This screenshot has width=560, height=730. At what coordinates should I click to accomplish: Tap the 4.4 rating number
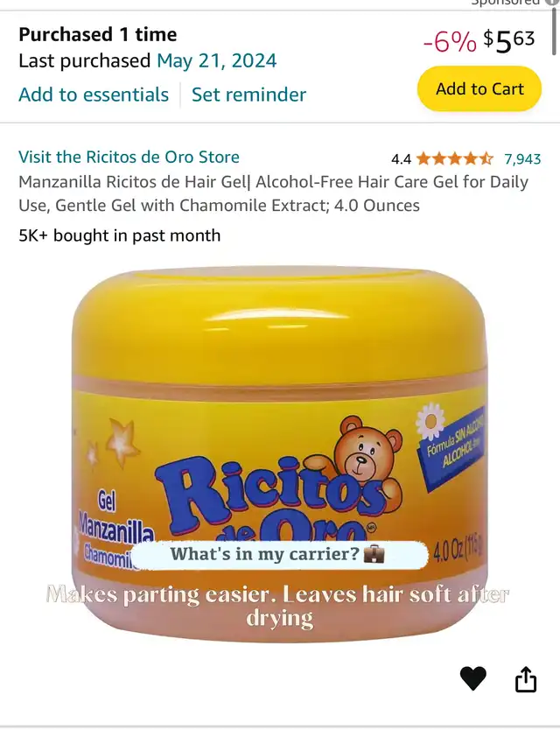tap(401, 159)
